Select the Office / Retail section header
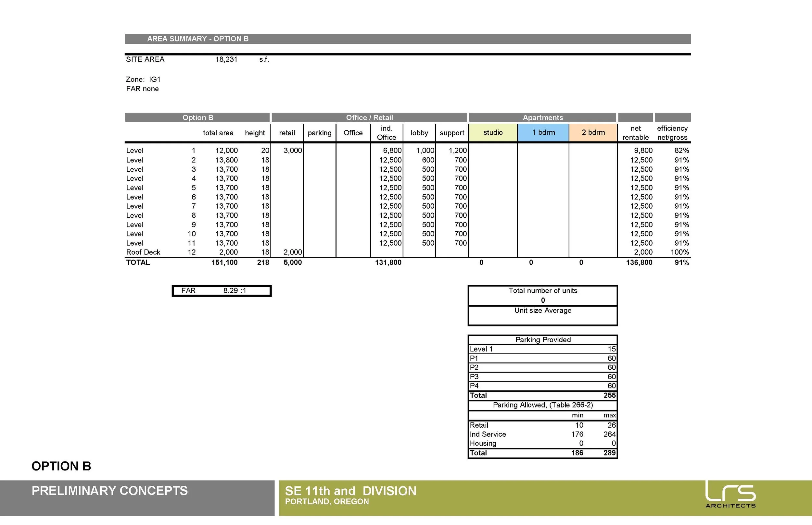812x525 pixels. tap(369, 117)
